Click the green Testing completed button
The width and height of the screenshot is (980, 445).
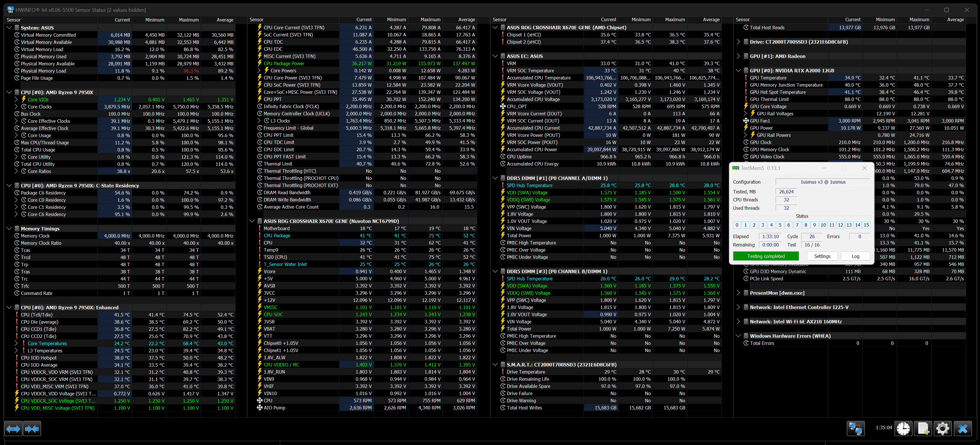coord(766,256)
